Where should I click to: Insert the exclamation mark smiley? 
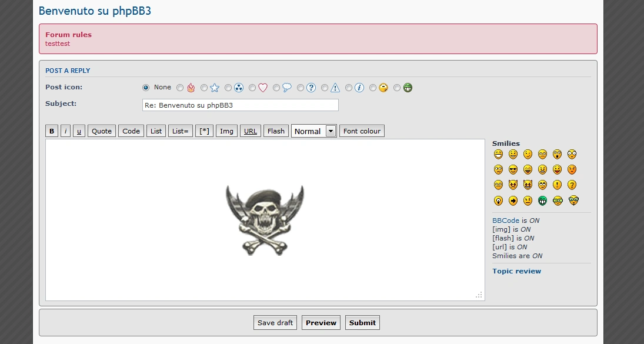click(x=558, y=185)
